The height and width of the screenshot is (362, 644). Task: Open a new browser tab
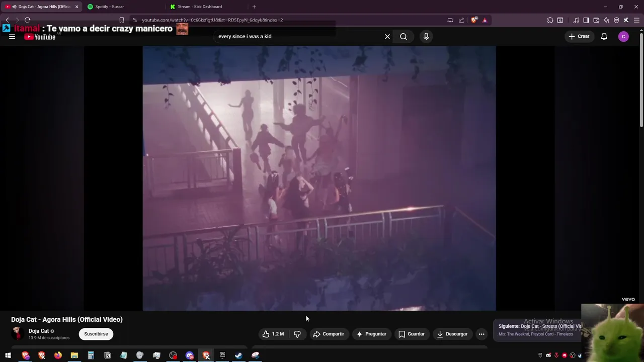tap(254, 7)
